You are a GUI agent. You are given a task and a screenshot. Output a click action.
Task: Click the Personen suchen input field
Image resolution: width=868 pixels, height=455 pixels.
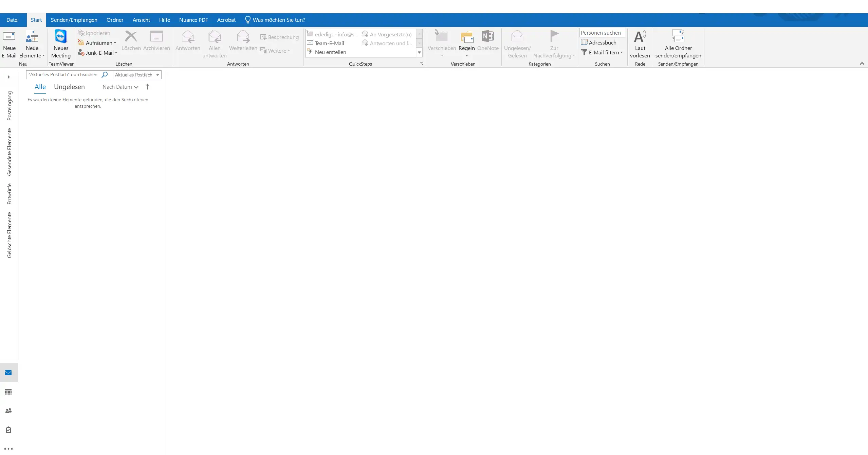(x=602, y=33)
